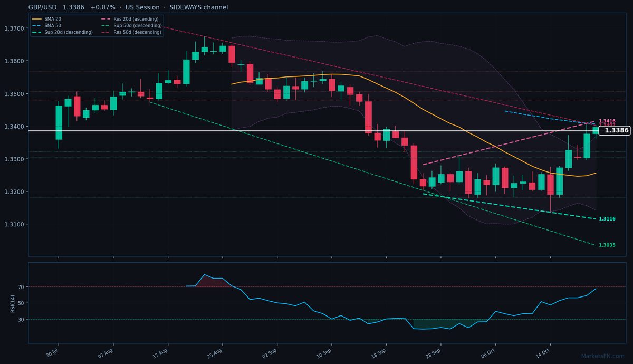Click the 07 Aug date label
The width and height of the screenshot is (633, 364).
105,353
